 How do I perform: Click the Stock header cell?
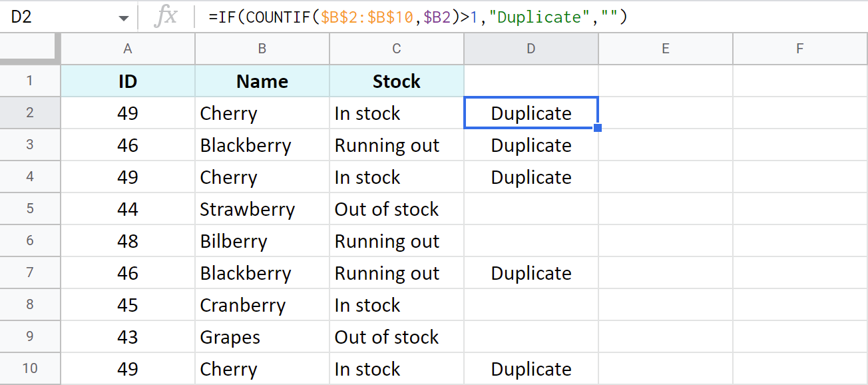(x=396, y=81)
